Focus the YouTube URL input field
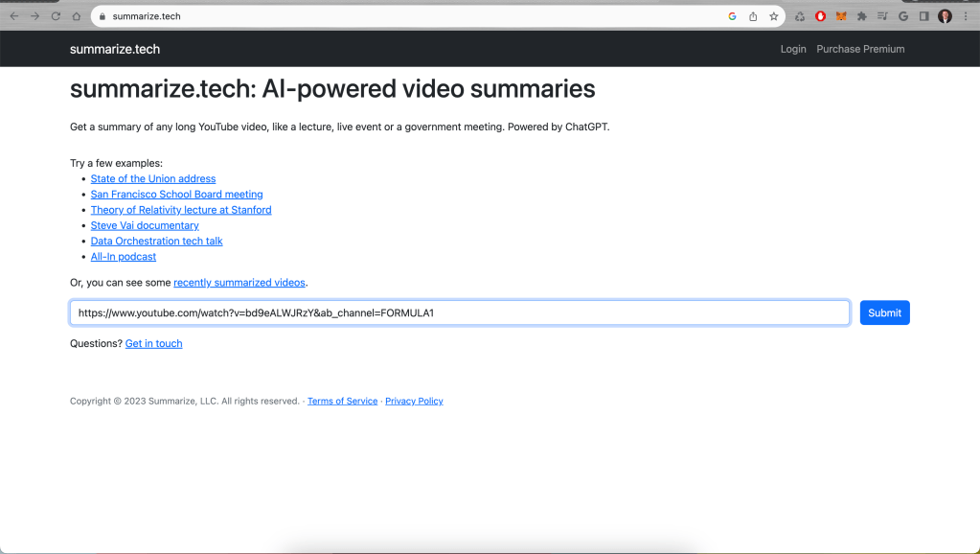 (460, 312)
